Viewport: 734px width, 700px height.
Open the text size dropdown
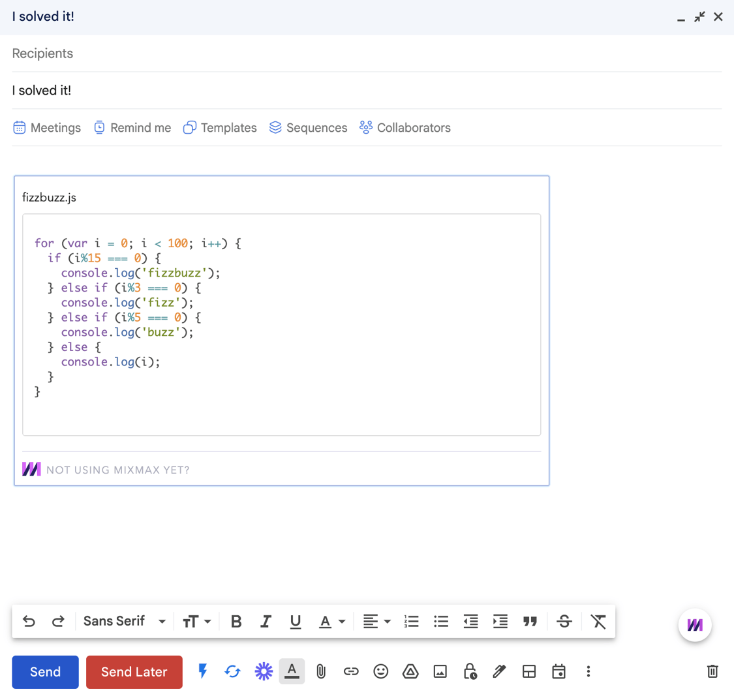[197, 621]
